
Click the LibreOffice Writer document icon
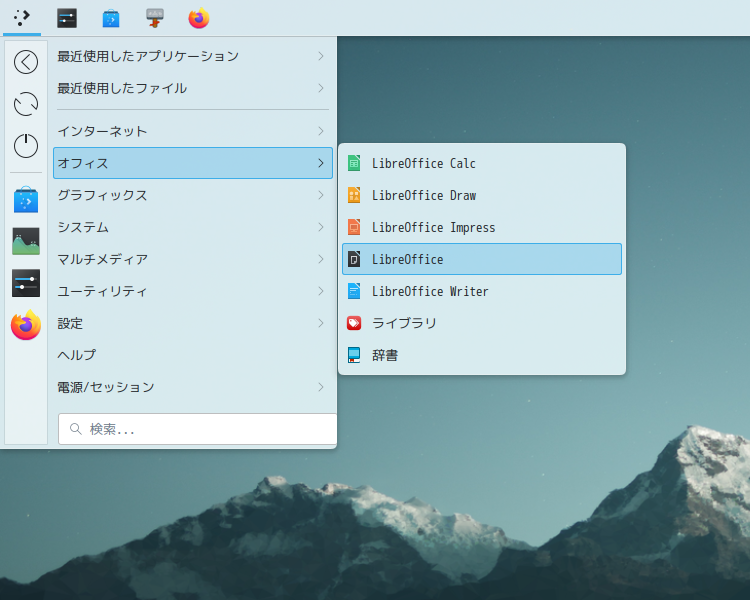click(354, 291)
